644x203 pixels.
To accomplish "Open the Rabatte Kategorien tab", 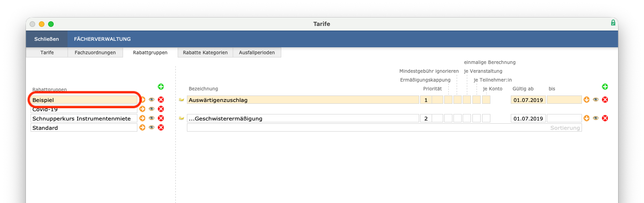I will (205, 52).
